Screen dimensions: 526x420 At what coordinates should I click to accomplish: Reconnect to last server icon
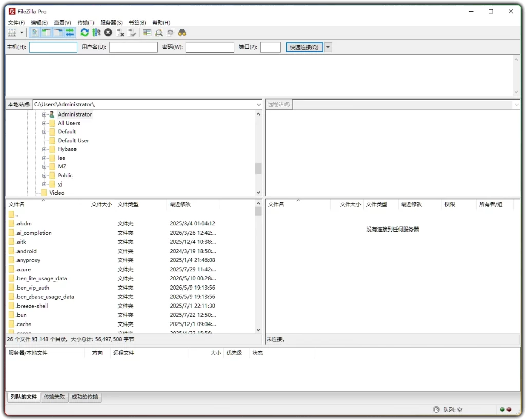(x=132, y=32)
